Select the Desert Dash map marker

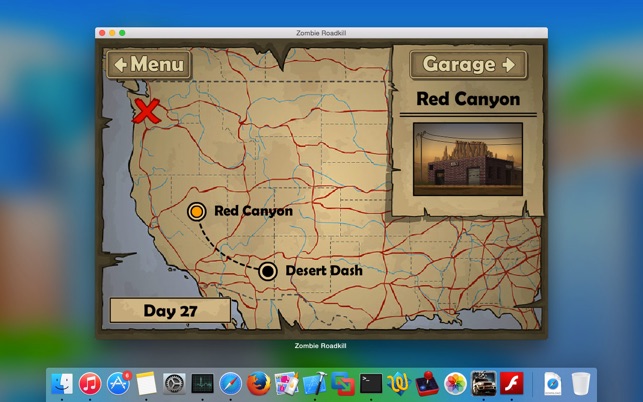(268, 271)
